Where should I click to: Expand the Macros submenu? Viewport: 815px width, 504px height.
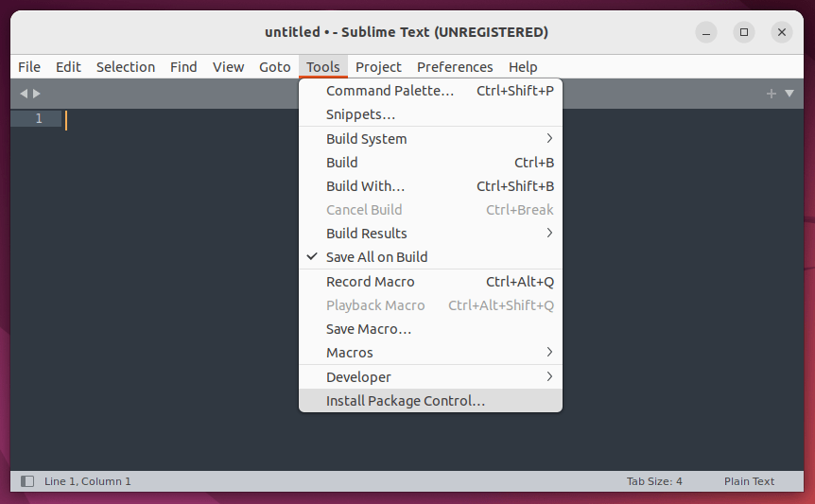pyautogui.click(x=430, y=353)
